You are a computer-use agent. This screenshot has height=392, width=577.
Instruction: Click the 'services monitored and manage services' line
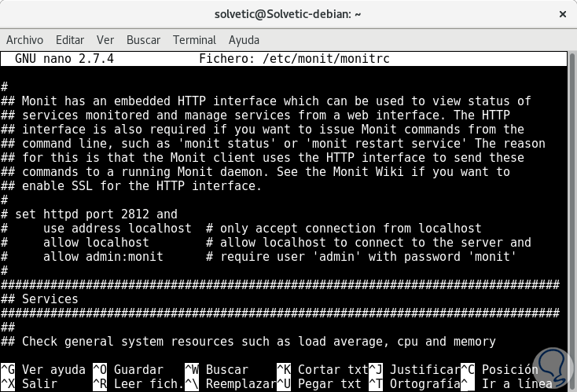(x=255, y=115)
